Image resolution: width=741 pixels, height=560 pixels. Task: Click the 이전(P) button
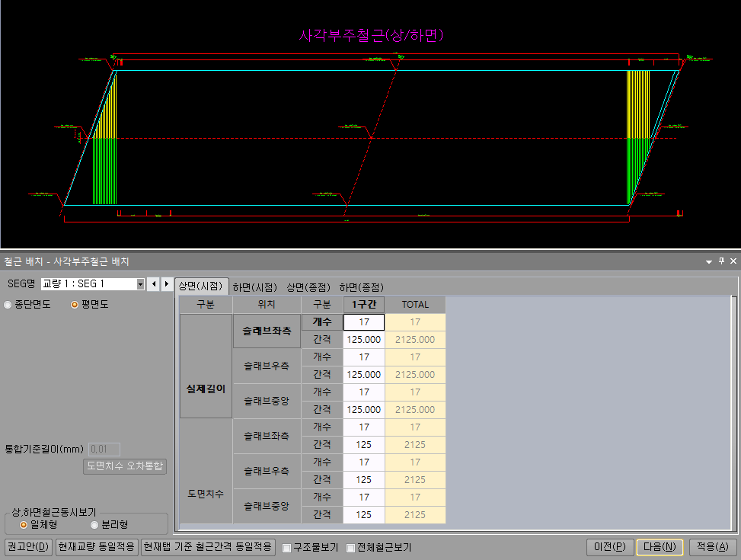pyautogui.click(x=610, y=547)
